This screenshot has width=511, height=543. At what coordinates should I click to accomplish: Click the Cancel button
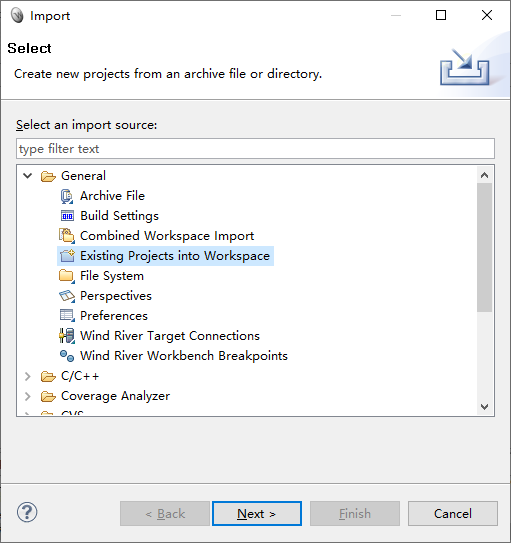452,513
